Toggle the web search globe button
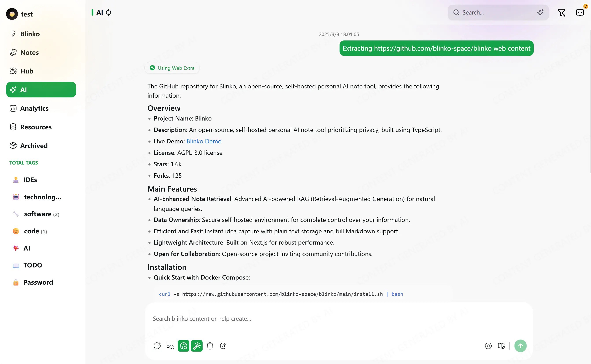 tap(183, 346)
